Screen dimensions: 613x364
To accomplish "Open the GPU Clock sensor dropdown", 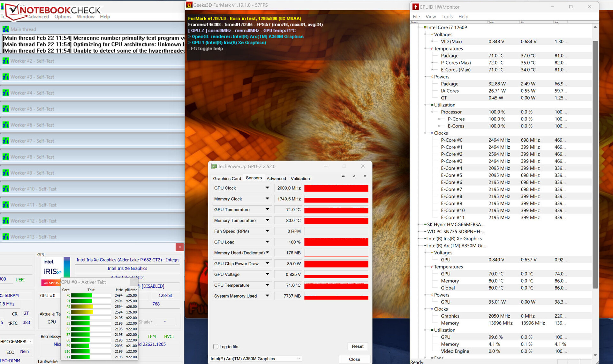I will pyautogui.click(x=267, y=188).
